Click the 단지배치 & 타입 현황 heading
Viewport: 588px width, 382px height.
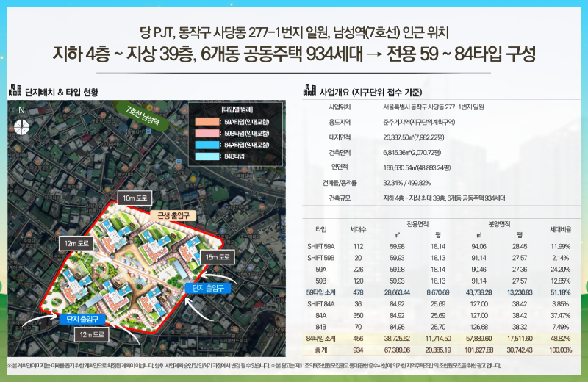coord(62,93)
